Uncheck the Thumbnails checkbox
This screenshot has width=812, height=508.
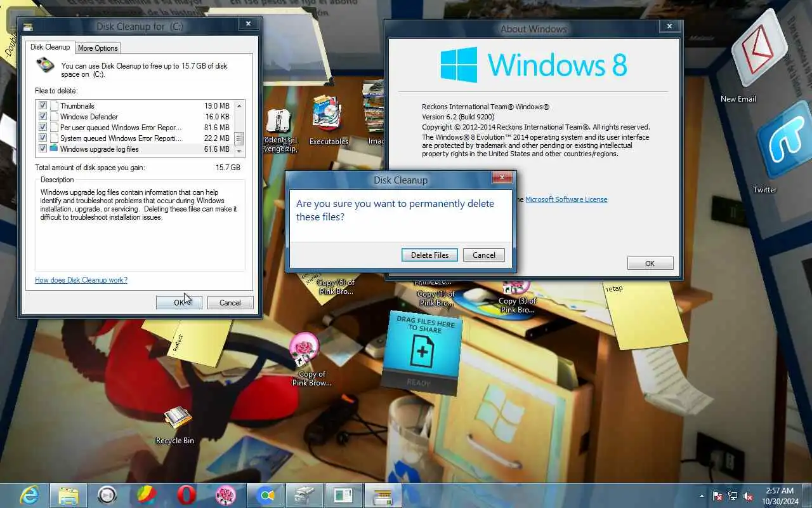click(x=43, y=106)
